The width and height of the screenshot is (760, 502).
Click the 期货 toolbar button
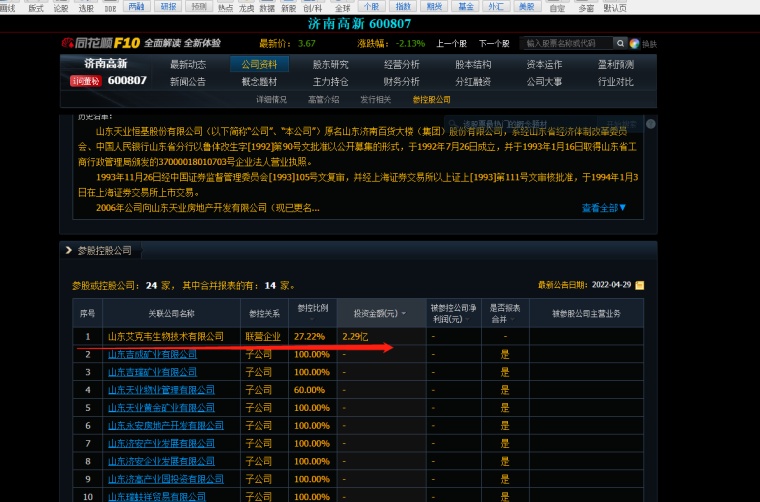tap(434, 6)
